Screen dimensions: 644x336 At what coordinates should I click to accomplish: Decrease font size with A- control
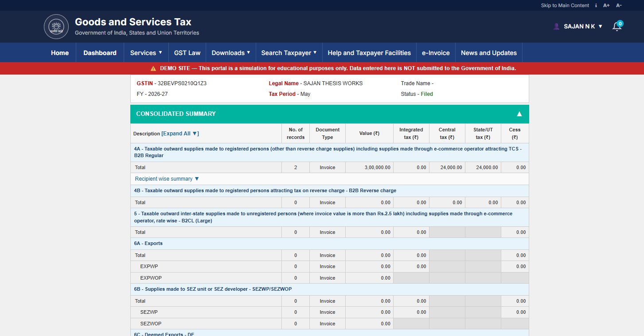point(619,5)
